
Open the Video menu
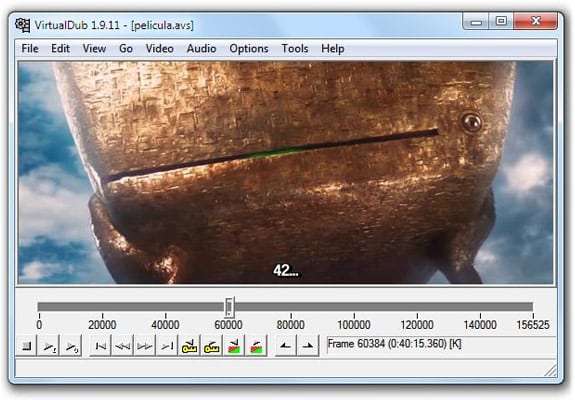[x=160, y=48]
